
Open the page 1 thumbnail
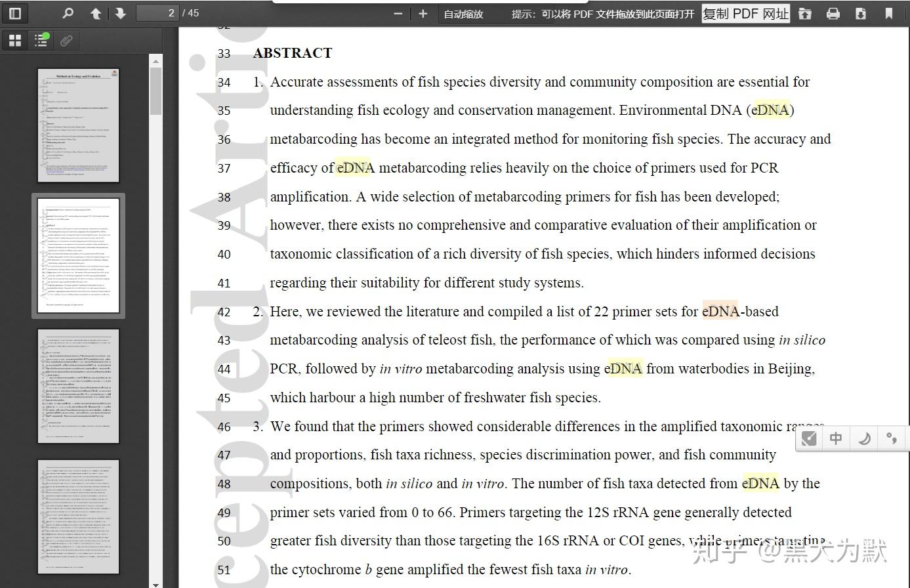[x=78, y=125]
